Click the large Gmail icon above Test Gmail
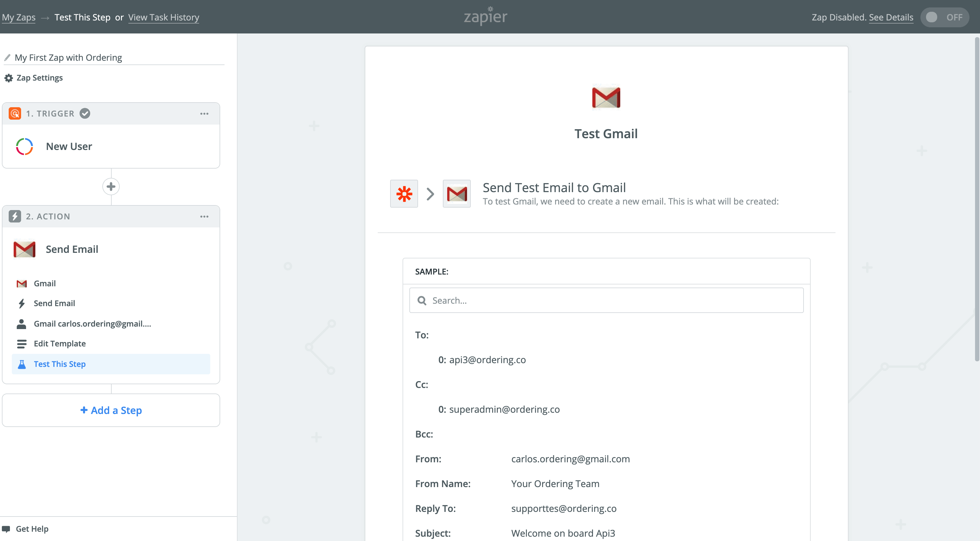This screenshot has height=541, width=980. coord(606,97)
